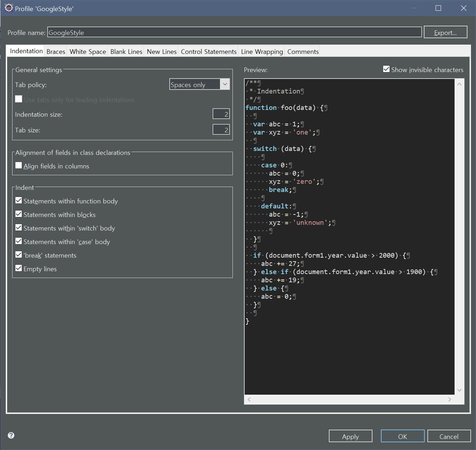Click the Indentation size field

(221, 114)
